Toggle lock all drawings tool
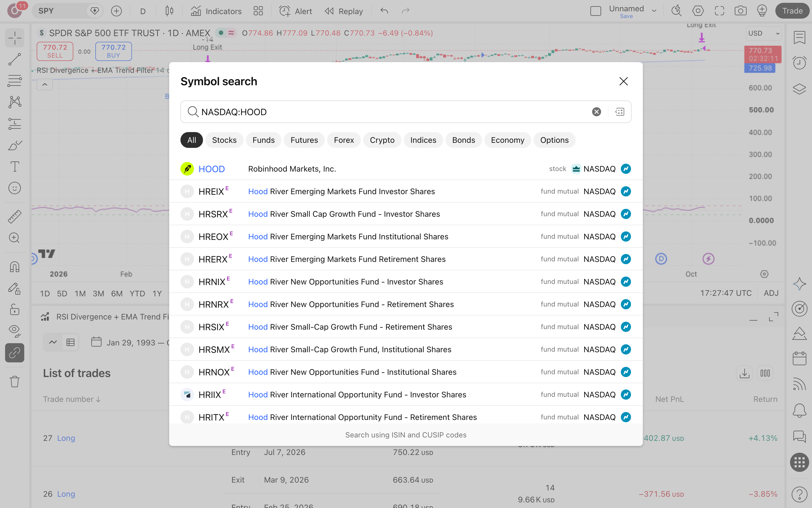Image resolution: width=812 pixels, height=508 pixels. coord(14,309)
